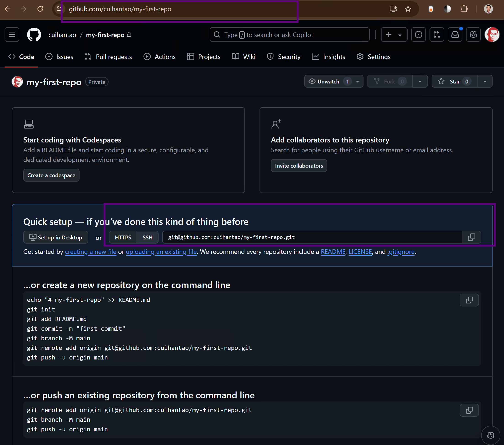504x445 pixels.
Task: Open the Actions tab
Action: coord(159,57)
